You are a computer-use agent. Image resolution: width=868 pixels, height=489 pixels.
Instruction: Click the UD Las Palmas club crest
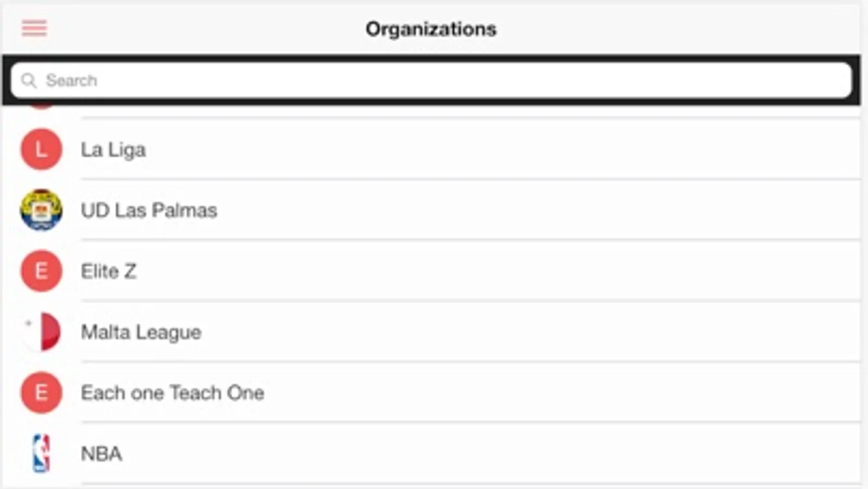[41, 210]
